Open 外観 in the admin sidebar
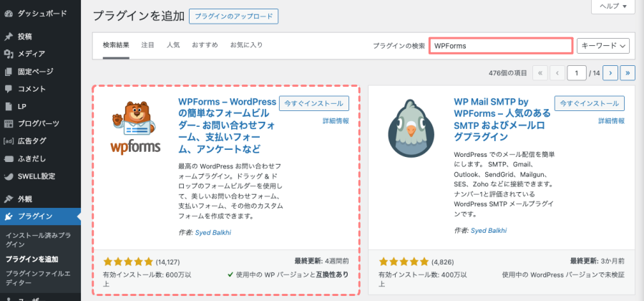The width and height of the screenshot is (644, 301). [x=24, y=199]
